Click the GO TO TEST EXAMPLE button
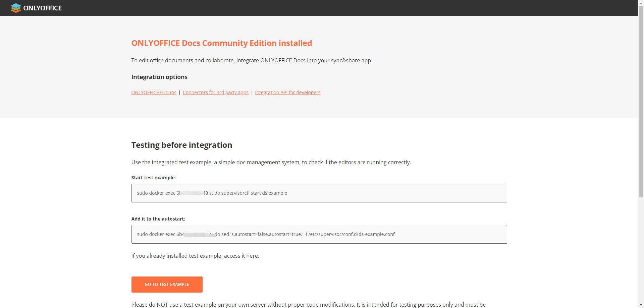 [x=167, y=285]
